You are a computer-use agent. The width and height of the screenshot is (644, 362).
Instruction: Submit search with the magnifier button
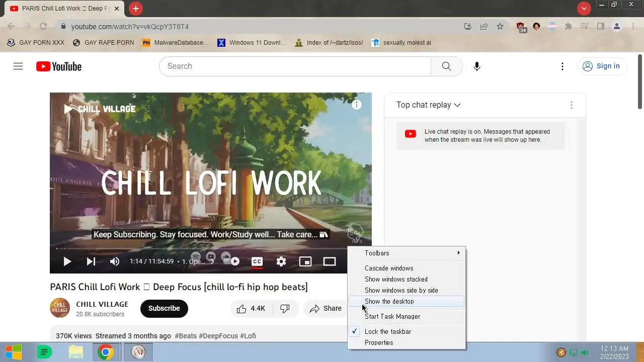[447, 66]
